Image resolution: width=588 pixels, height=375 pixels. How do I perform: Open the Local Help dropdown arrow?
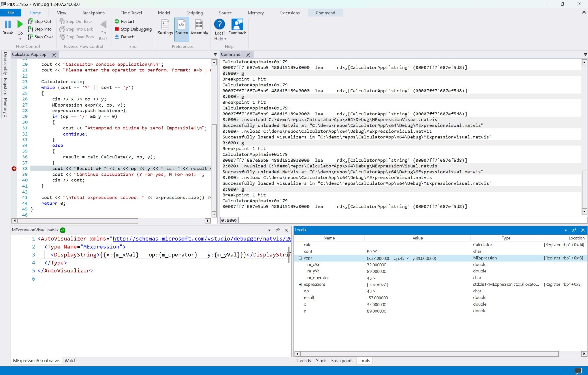(x=225, y=39)
